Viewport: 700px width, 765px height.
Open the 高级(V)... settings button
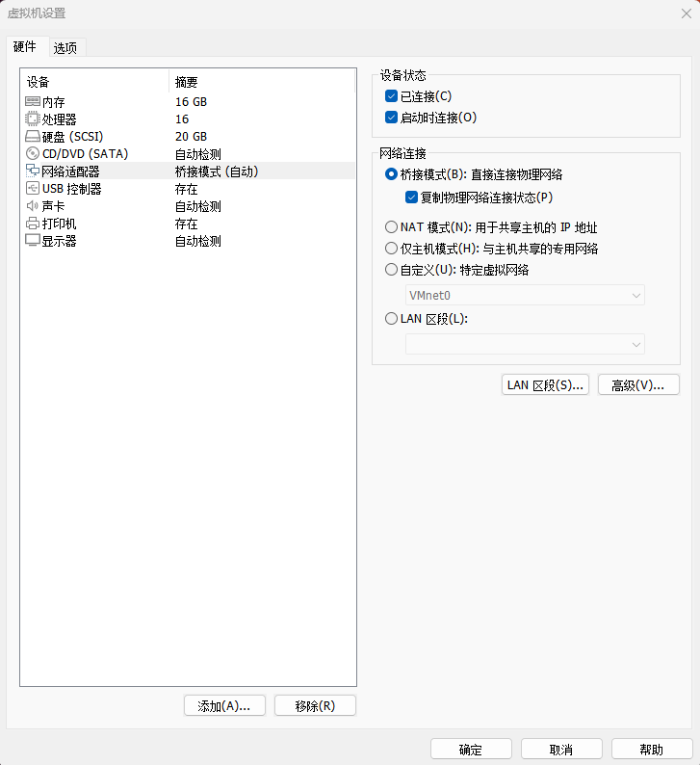click(638, 385)
